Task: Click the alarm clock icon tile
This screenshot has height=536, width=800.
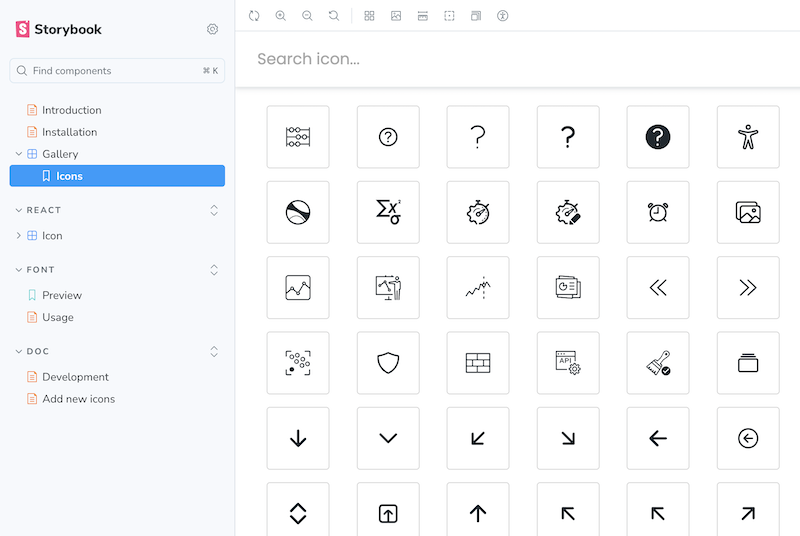Action: click(x=658, y=212)
